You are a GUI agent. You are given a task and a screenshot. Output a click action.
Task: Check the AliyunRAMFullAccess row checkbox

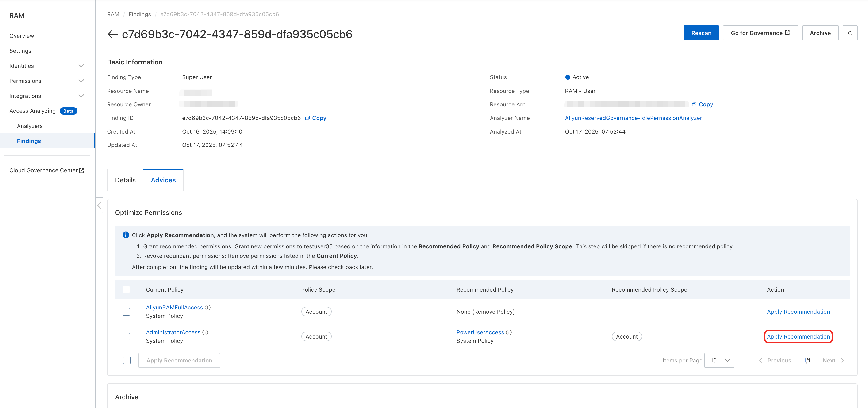(x=126, y=312)
